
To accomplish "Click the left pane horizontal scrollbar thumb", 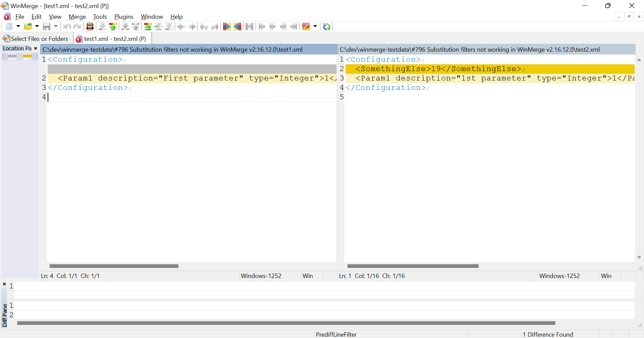I will point(114,266).
